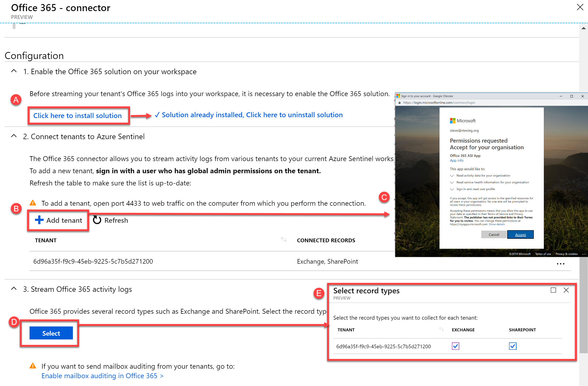Click the EXCHANGE column header
The width and height of the screenshot is (588, 386).
463,330
